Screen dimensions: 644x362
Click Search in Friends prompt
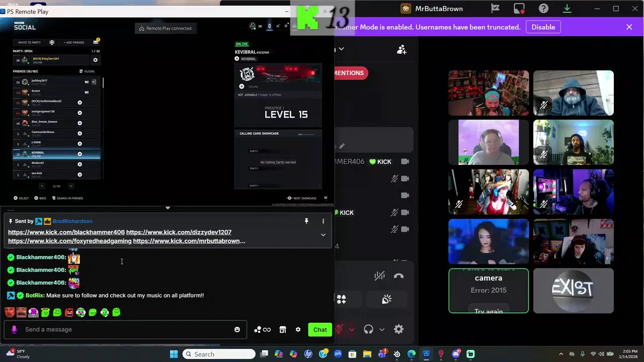tap(67, 198)
